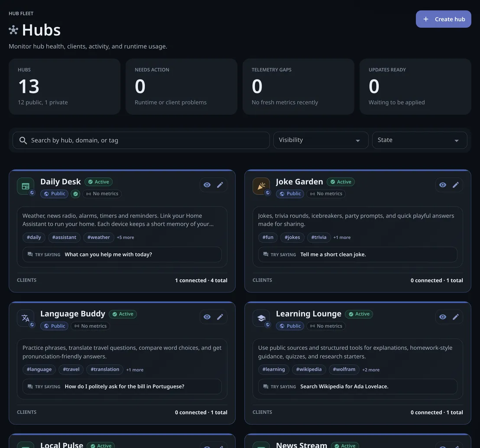This screenshot has height=448, width=480.
Task: View Learning Lounge via eye icon
Action: point(443,317)
